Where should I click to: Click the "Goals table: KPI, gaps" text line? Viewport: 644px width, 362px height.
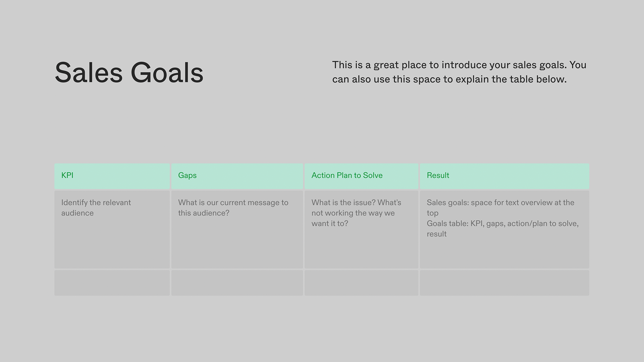pyautogui.click(x=502, y=223)
